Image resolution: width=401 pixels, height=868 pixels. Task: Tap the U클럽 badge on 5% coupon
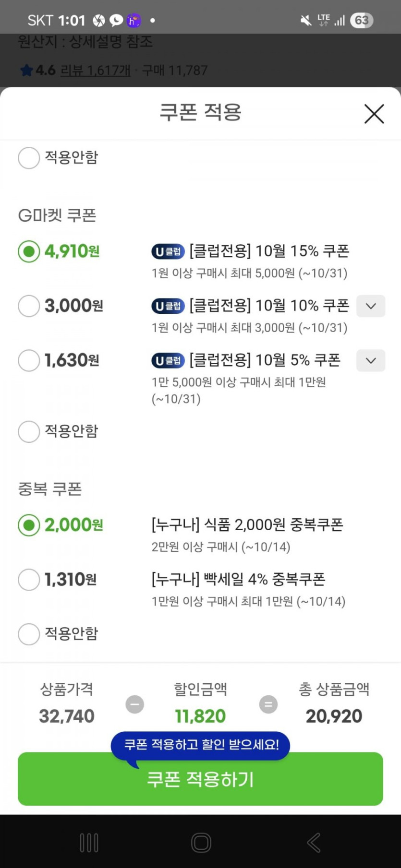pos(168,361)
